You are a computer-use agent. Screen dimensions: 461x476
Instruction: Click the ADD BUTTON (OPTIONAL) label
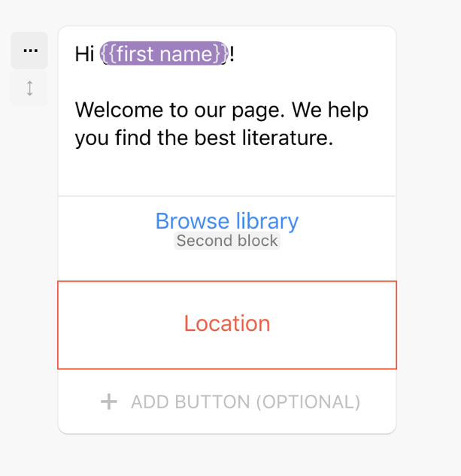[245, 402]
